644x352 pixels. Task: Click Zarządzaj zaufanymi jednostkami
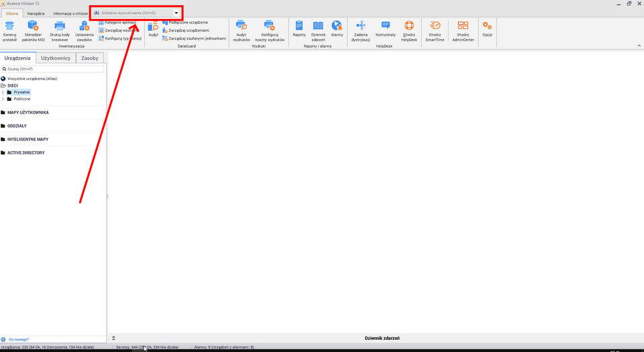(197, 38)
